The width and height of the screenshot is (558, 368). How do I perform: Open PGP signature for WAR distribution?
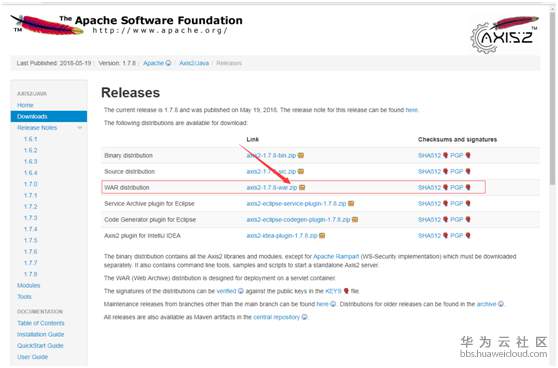(457, 188)
